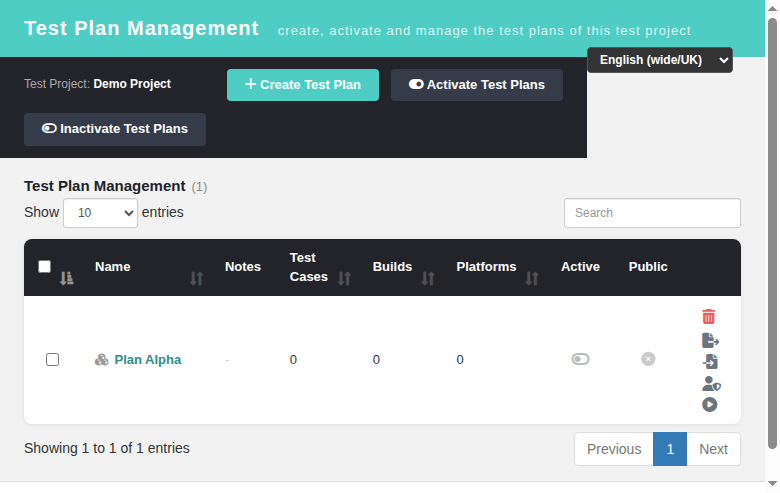Image resolution: width=780 pixels, height=493 pixels.
Task: Check the select-all header checkbox
Action: click(44, 267)
